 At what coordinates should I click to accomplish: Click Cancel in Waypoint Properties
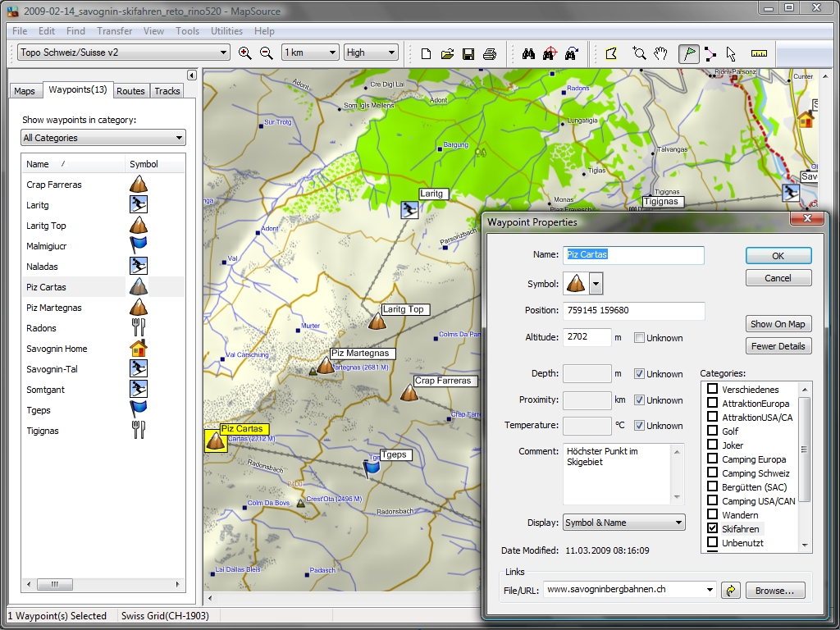[778, 278]
